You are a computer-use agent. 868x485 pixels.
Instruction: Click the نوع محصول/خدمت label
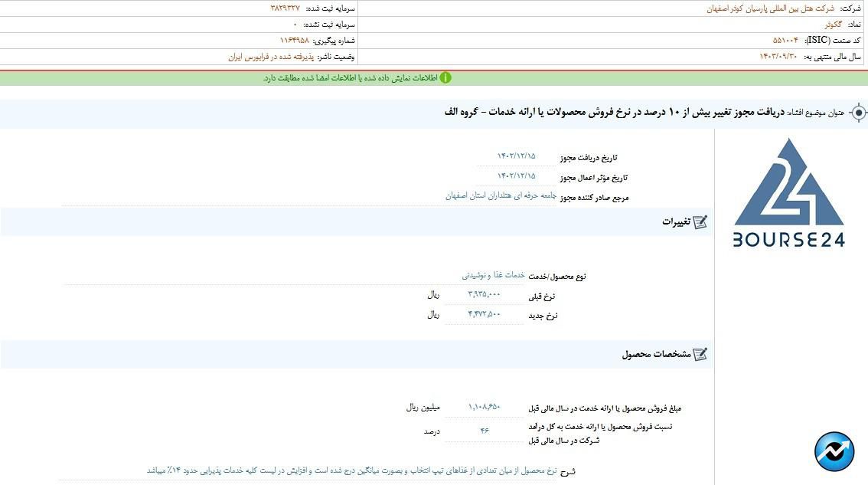[x=557, y=276]
